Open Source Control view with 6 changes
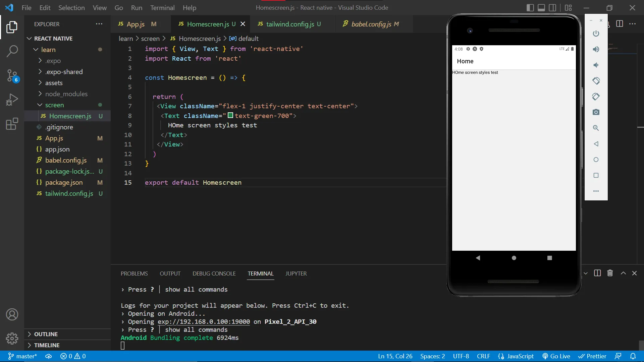644x362 pixels. [x=12, y=75]
